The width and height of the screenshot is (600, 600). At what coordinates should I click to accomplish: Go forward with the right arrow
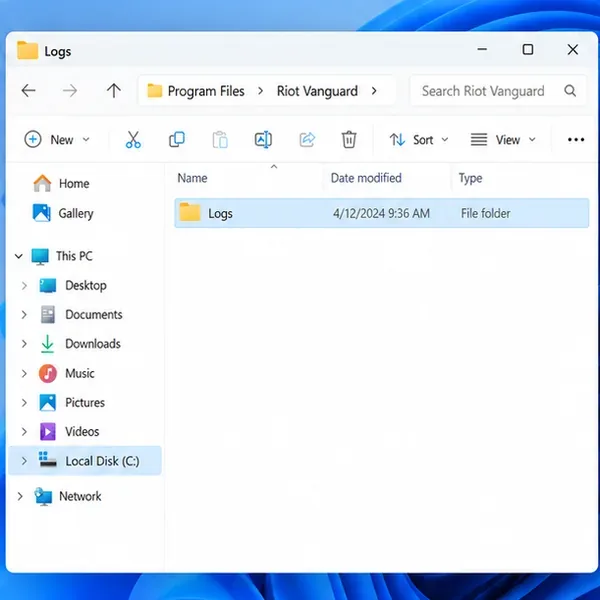point(70,91)
